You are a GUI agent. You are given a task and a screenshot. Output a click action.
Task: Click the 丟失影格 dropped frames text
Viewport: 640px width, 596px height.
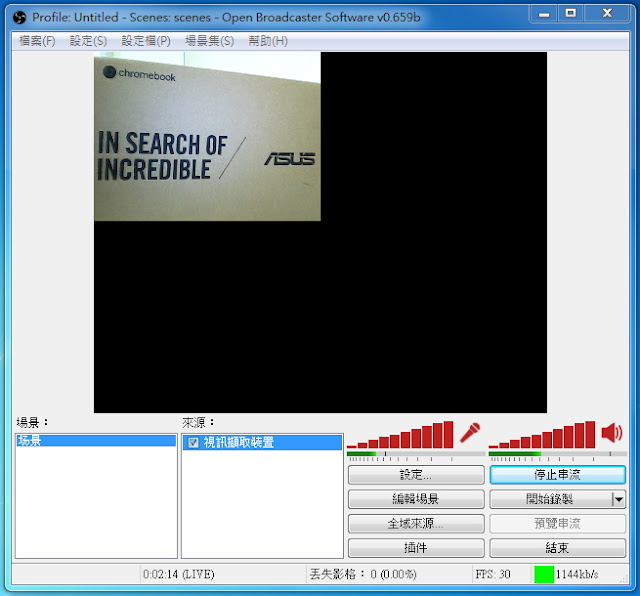(x=363, y=574)
